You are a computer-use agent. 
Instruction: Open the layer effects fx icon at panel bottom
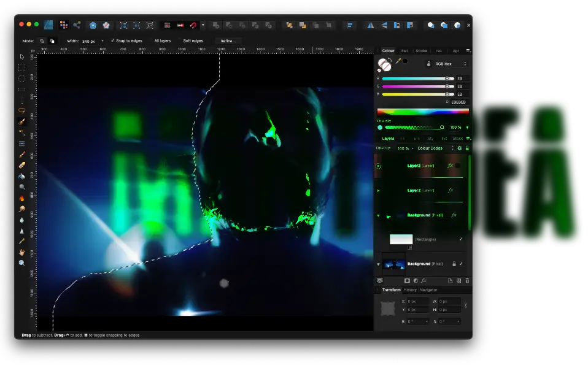pos(424,280)
